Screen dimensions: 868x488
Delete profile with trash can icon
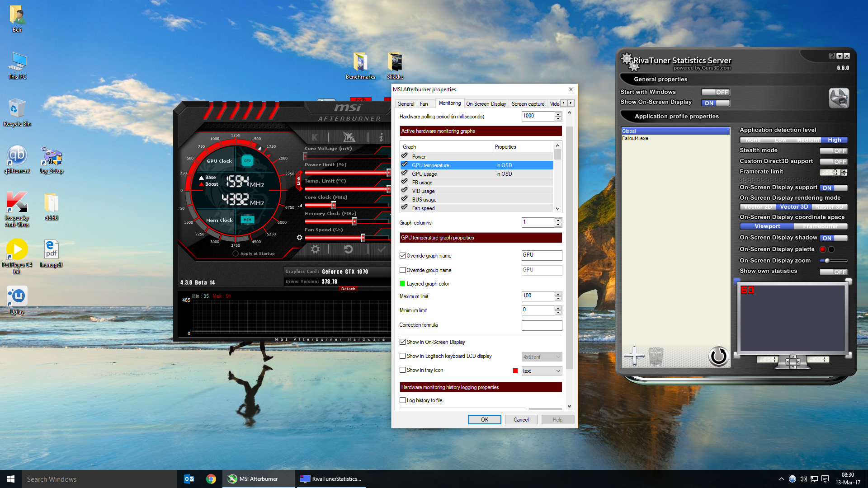(656, 356)
